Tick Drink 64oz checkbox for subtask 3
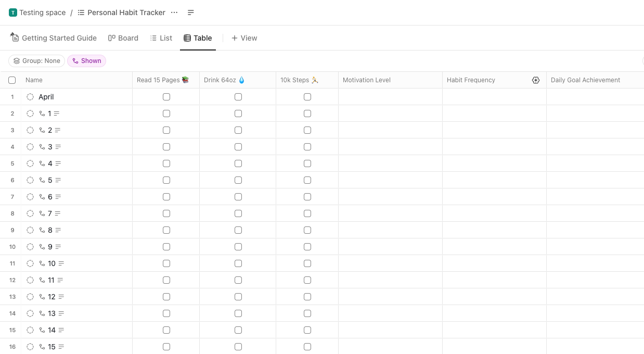The height and width of the screenshot is (354, 644). tap(238, 147)
